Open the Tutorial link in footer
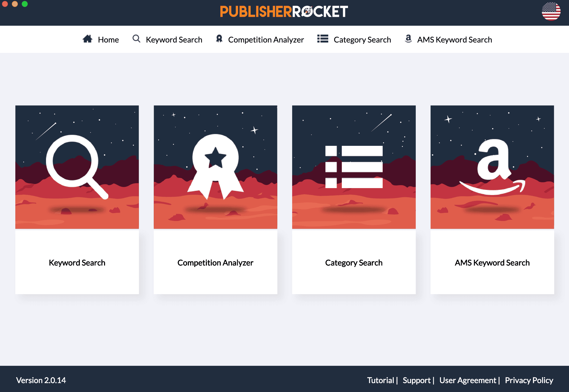This screenshot has width=569, height=392. [381, 380]
